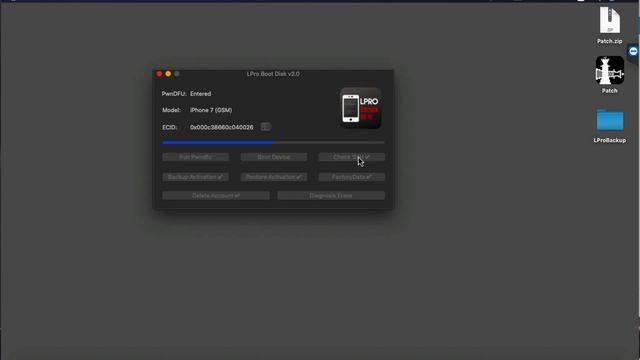
Task: Click the Backup Activation button
Action: (196, 177)
